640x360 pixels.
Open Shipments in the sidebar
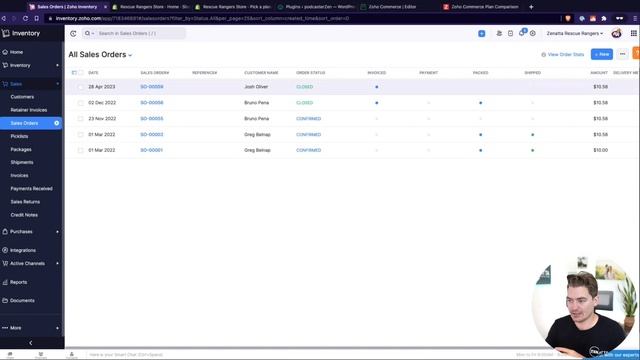coord(22,162)
